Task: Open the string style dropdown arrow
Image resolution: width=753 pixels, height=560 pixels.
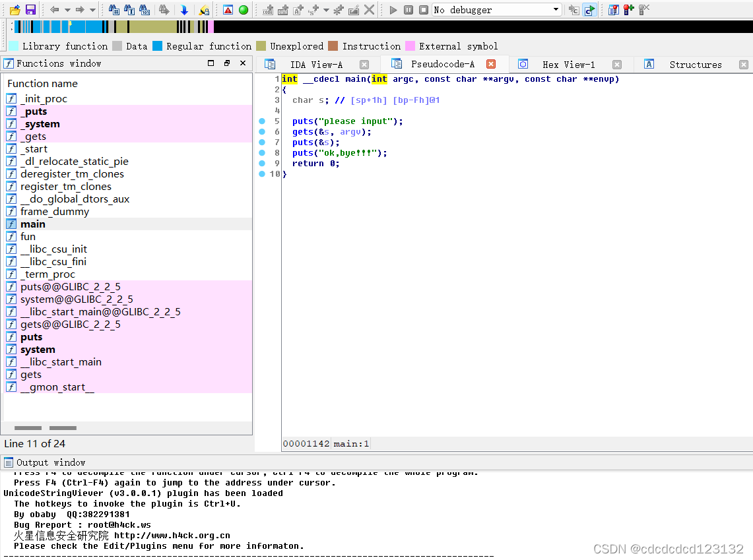Action: [326, 10]
